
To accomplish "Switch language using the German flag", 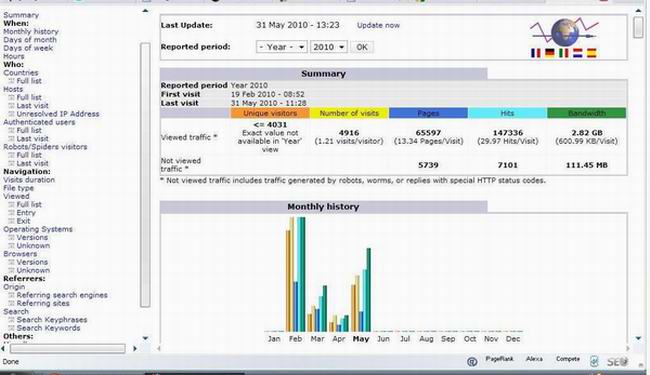I will click(550, 53).
